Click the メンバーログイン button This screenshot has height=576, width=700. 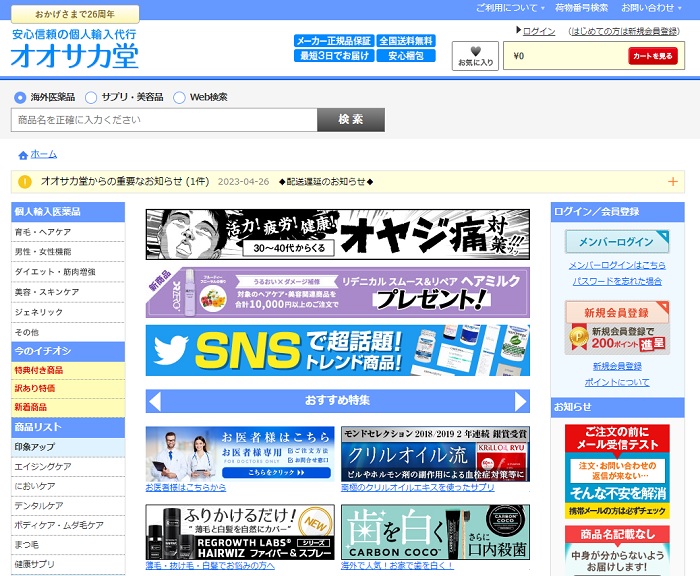click(x=617, y=242)
